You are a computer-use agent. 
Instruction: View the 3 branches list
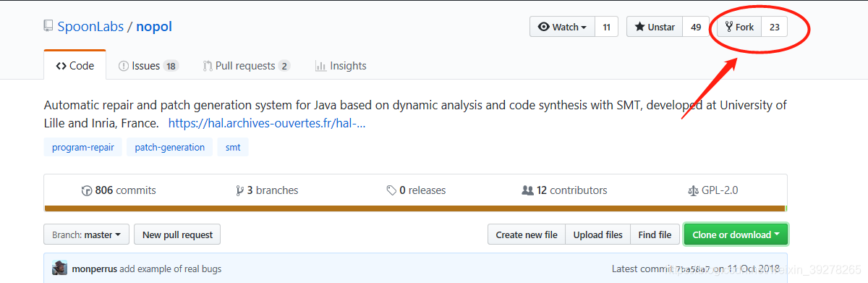(267, 190)
